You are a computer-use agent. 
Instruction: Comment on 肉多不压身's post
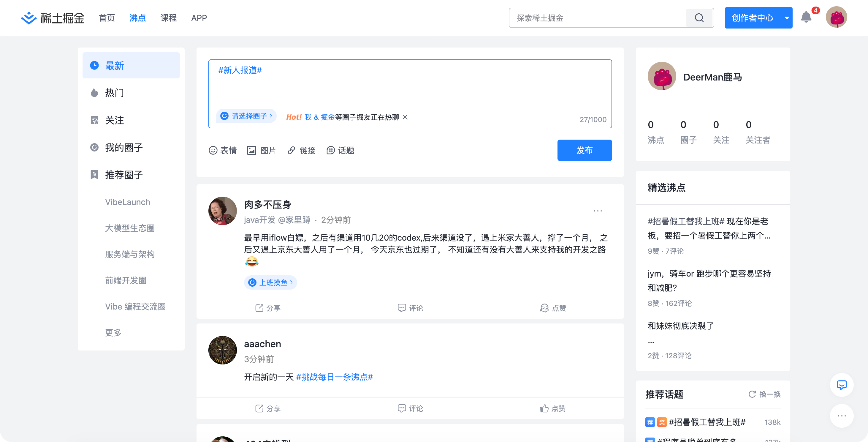click(410, 308)
